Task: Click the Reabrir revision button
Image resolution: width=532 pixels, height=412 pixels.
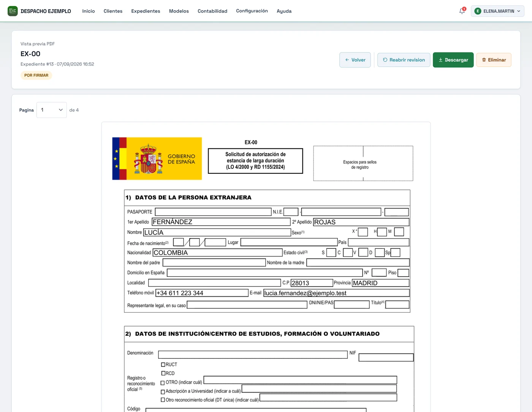Action: coord(404,60)
